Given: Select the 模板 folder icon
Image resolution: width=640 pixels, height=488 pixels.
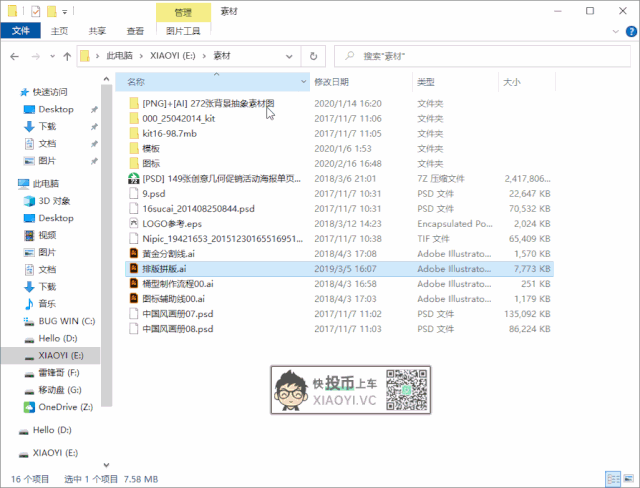Looking at the screenshot, I should (x=134, y=149).
